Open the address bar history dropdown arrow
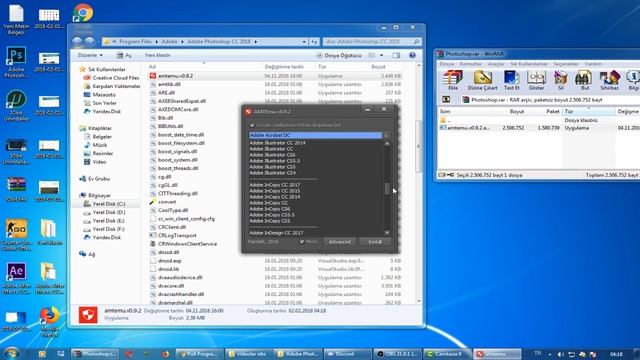 [x=304, y=42]
